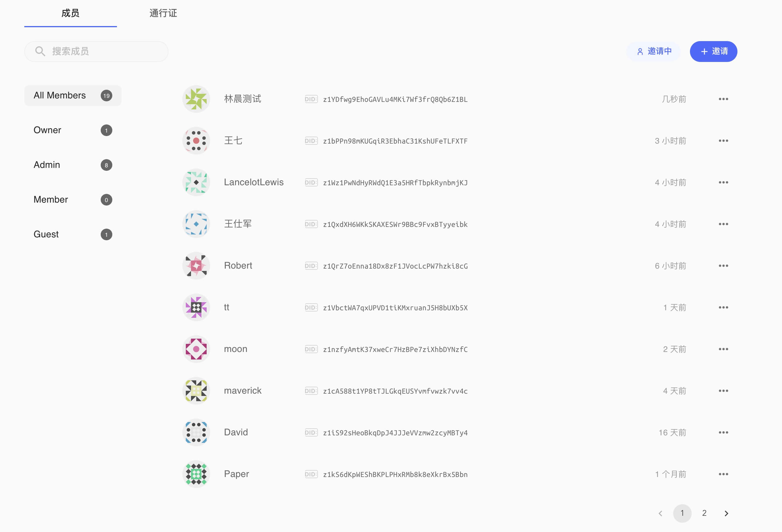Go to page 2 of members
The width and height of the screenshot is (782, 532).
(704, 513)
